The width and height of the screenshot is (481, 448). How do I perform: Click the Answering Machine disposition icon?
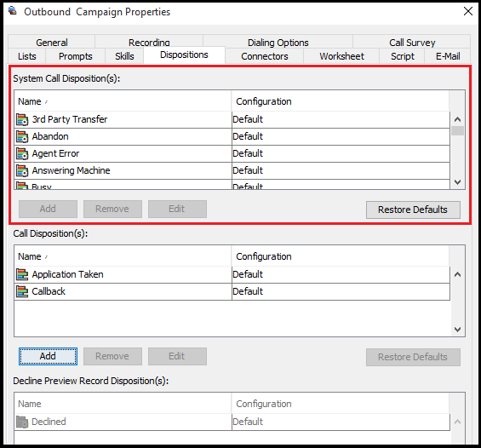point(22,170)
